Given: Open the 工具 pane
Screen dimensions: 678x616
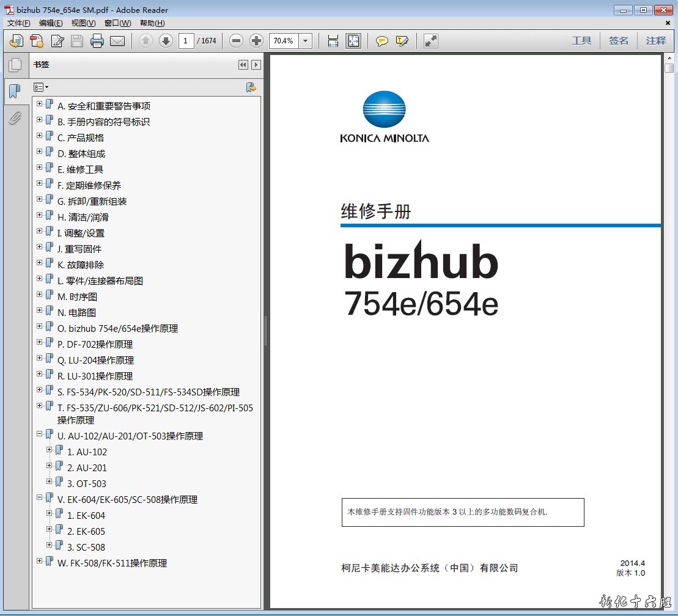Looking at the screenshot, I should tap(581, 41).
